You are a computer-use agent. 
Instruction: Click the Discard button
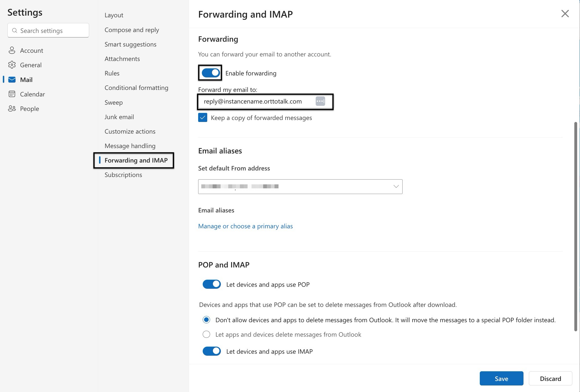[550, 378]
